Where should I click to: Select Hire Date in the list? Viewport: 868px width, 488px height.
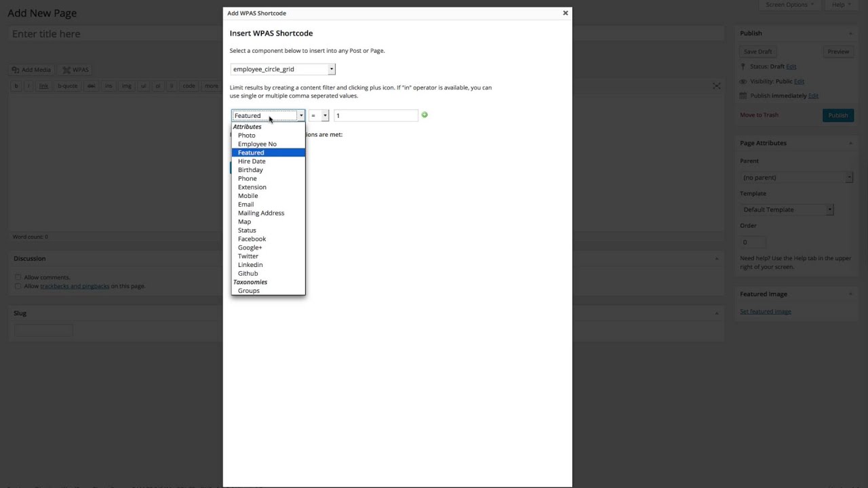(x=269, y=161)
